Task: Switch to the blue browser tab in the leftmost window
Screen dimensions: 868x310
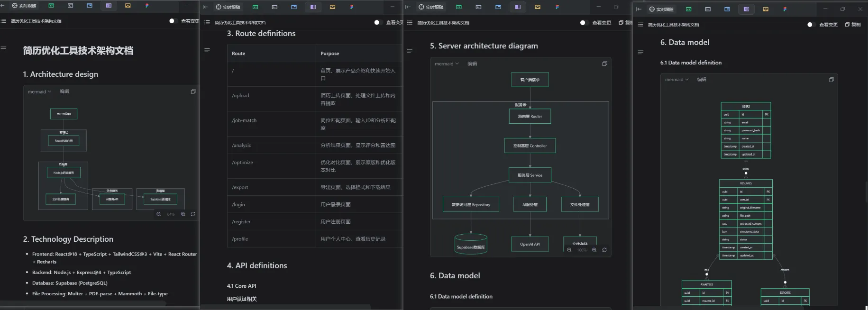Action: (x=90, y=6)
